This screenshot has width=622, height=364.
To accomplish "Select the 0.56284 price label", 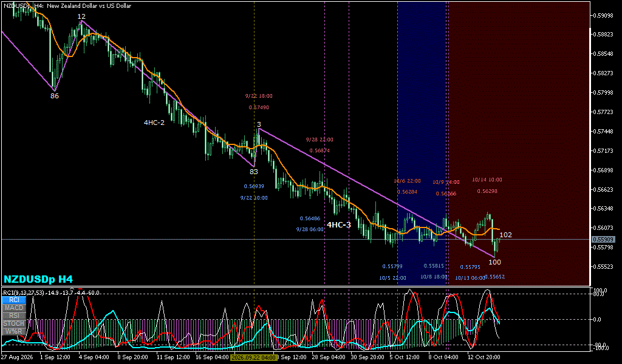I will coord(407,192).
